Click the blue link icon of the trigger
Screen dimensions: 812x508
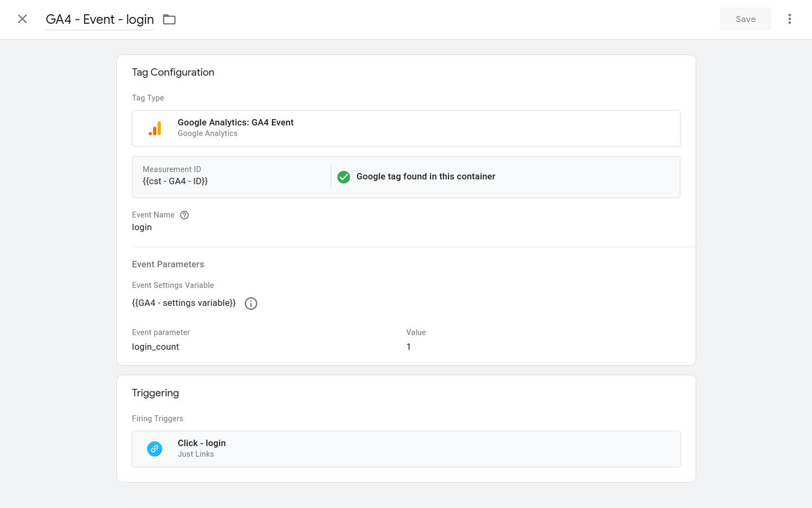click(155, 449)
